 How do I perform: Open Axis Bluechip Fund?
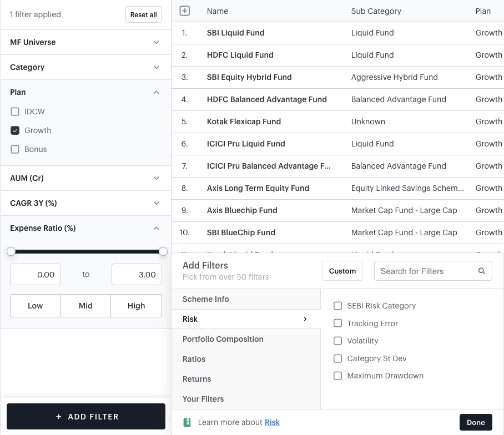242,210
